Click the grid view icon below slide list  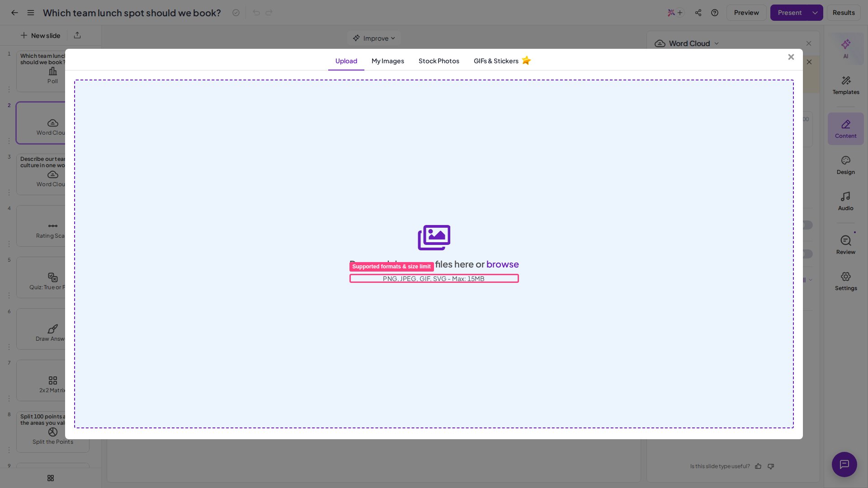pos(51,478)
